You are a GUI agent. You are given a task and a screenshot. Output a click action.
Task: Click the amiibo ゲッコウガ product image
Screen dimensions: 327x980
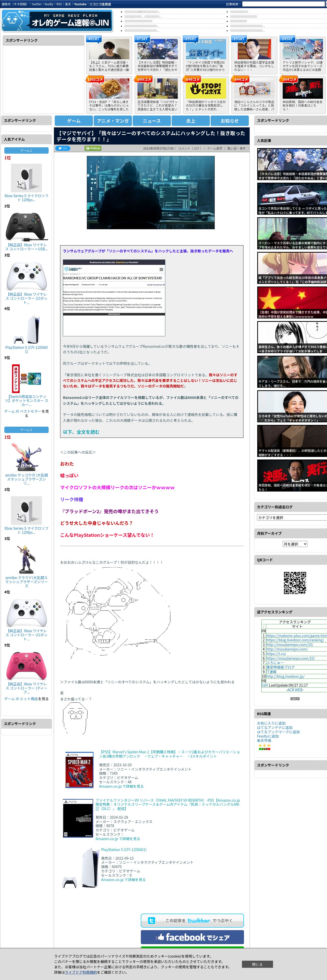pos(26,457)
